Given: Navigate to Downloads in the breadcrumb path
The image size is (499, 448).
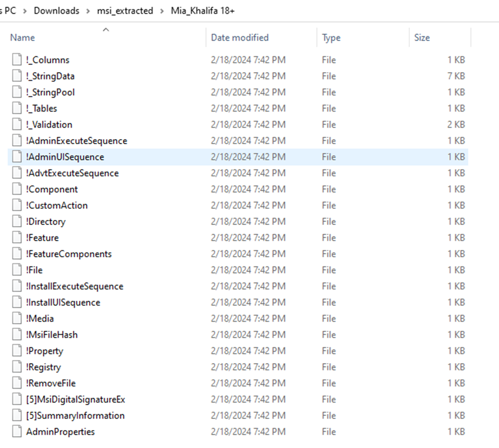Looking at the screenshot, I should (x=56, y=11).
